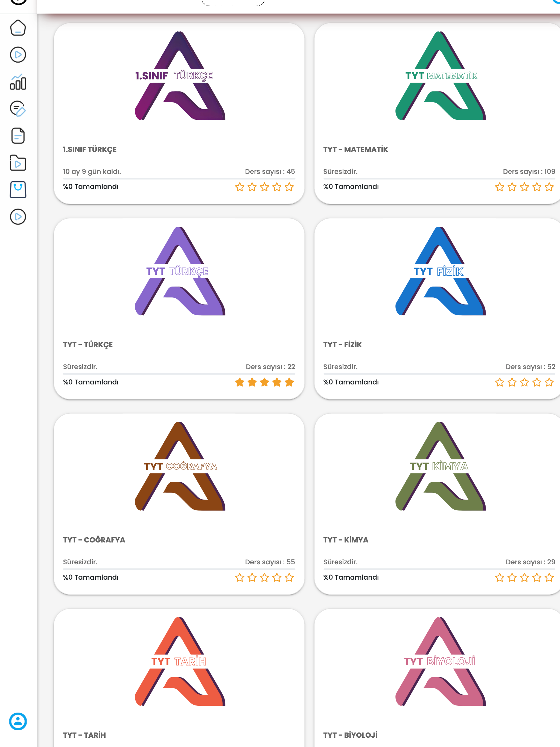
Task: Click 'Süresizdir.' on TYT - KİMYA card
Action: pos(340,562)
